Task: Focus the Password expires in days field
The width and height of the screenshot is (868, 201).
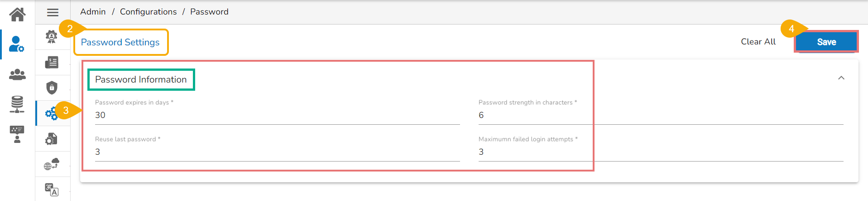Action: [x=277, y=115]
